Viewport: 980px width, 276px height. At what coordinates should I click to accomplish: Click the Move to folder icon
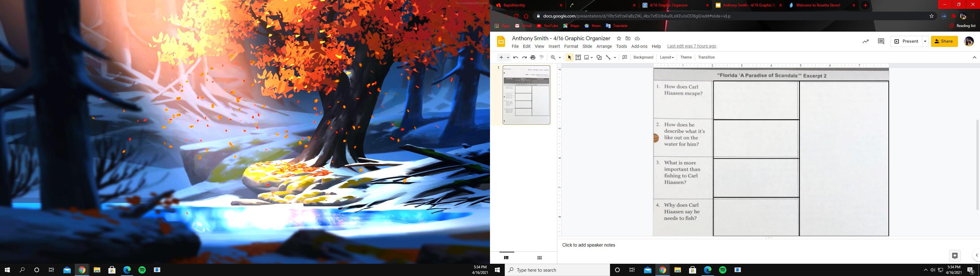628,39
